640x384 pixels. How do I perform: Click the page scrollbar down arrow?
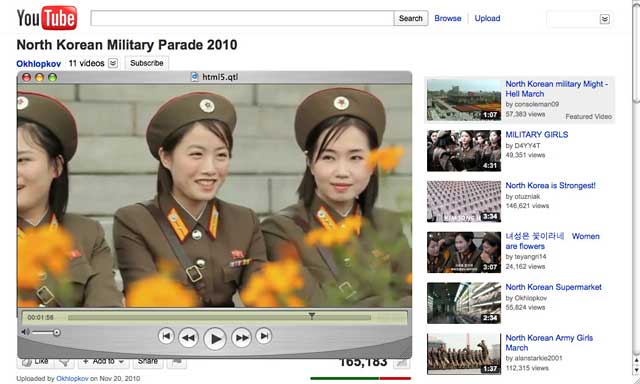[x=636, y=370]
